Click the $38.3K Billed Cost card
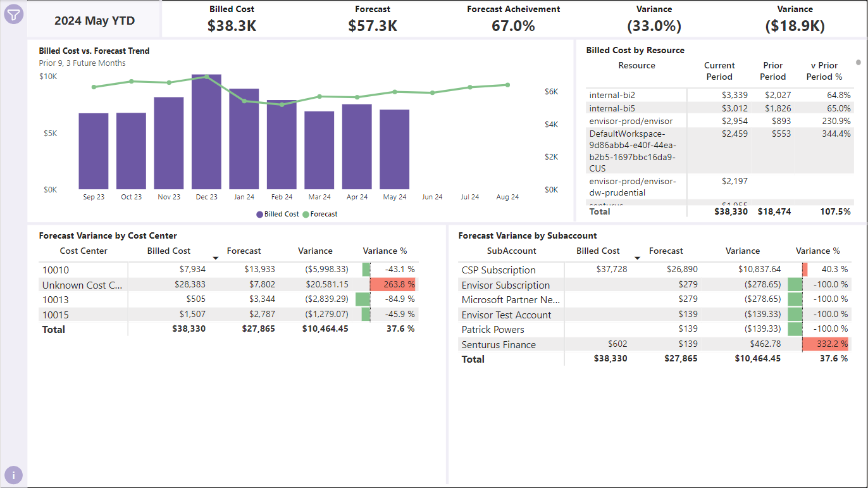This screenshot has height=488, width=868. point(232,19)
